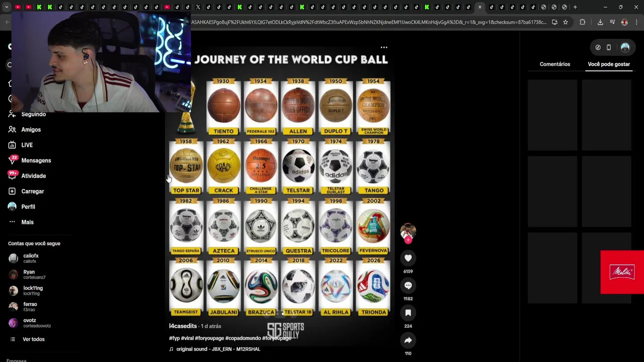Open media control icon in browser toolbar

(x=612, y=22)
